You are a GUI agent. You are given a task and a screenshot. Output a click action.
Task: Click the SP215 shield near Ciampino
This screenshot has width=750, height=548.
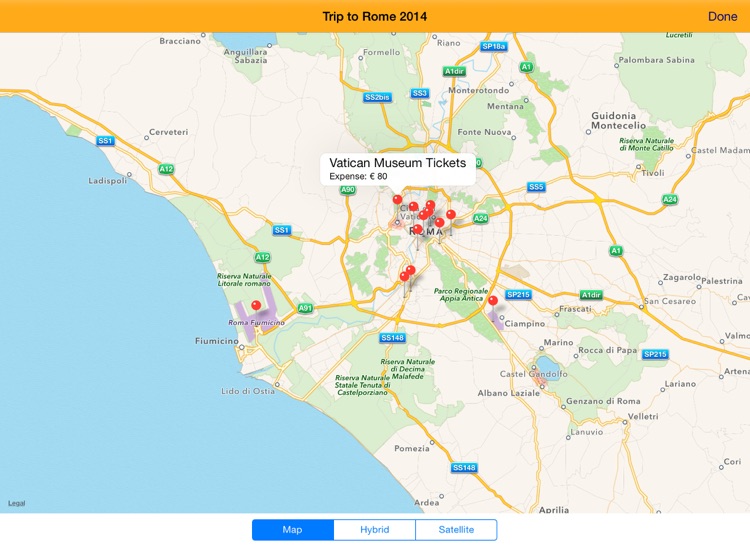[x=518, y=295]
